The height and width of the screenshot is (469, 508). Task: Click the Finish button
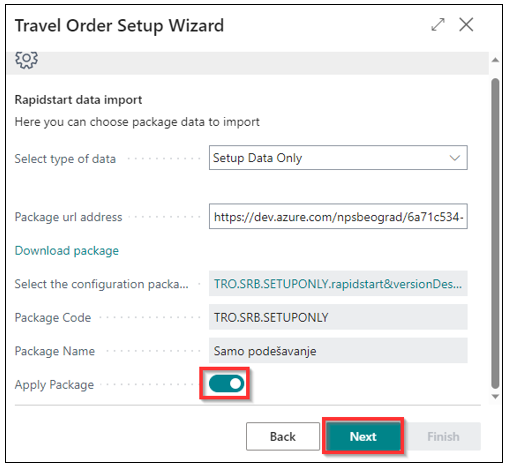point(443,436)
